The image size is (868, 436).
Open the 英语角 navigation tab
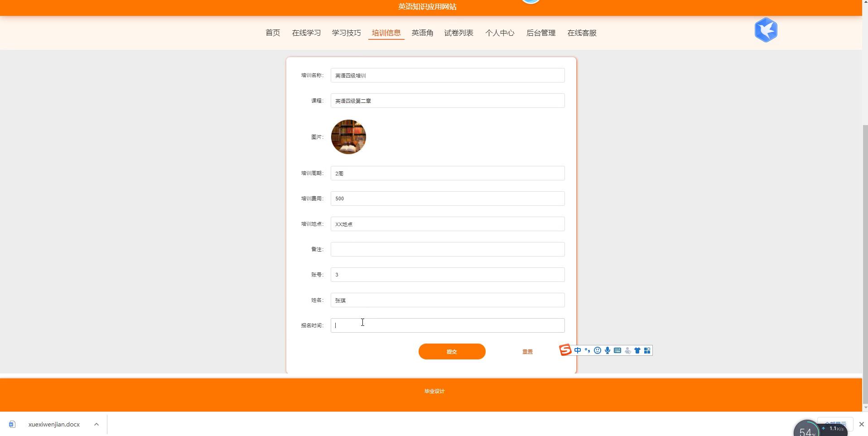click(x=422, y=33)
